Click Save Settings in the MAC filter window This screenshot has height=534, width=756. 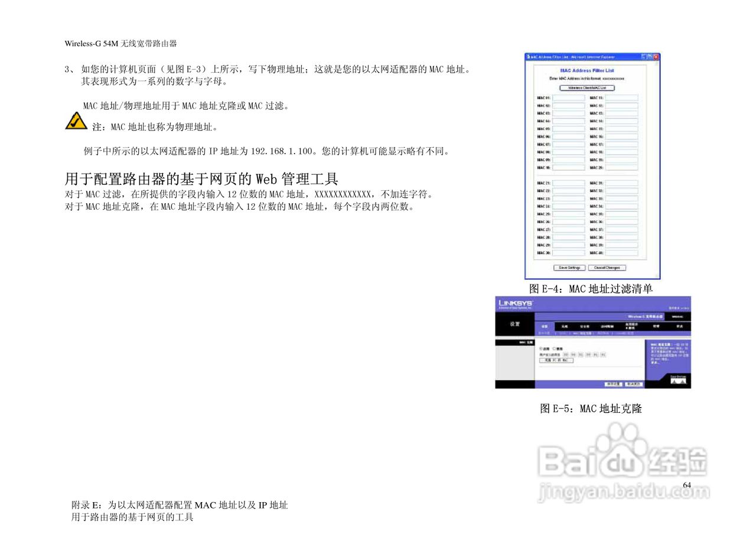[x=570, y=266]
